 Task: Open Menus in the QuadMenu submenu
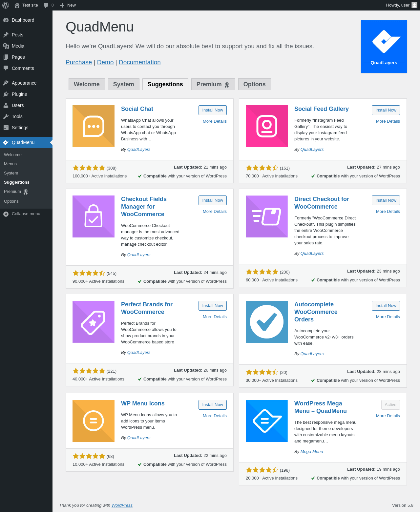pos(10,164)
